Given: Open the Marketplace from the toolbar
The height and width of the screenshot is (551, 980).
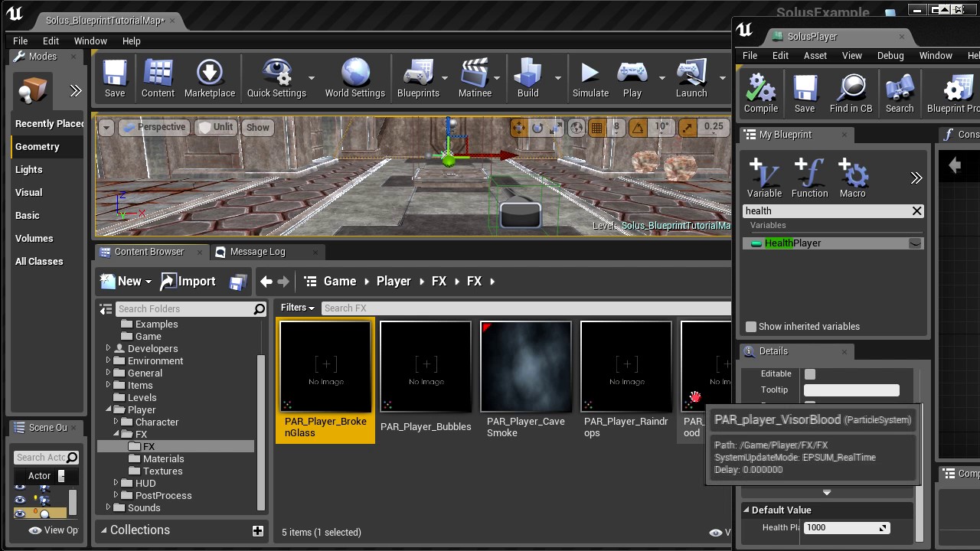Looking at the screenshot, I should pos(210,78).
